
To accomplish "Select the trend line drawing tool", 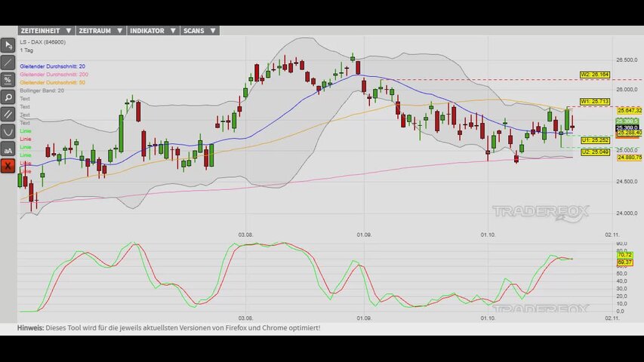I will click(x=8, y=63).
